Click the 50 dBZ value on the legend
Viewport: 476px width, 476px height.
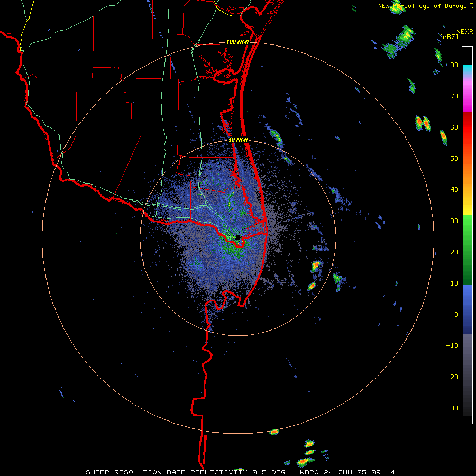(454, 159)
